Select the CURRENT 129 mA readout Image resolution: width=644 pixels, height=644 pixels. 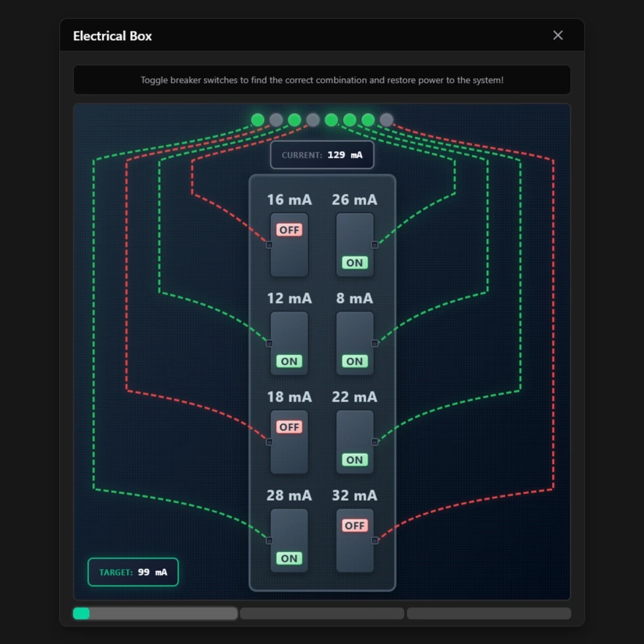322,155
